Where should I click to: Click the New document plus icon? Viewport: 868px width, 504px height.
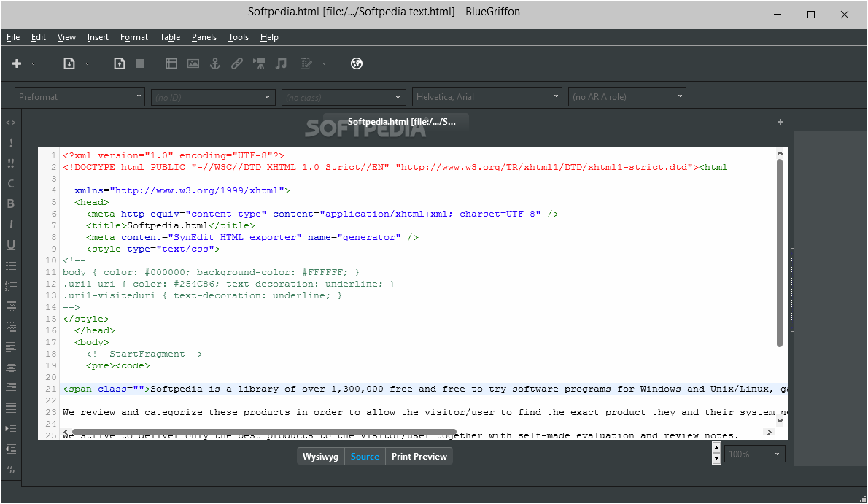pos(17,63)
